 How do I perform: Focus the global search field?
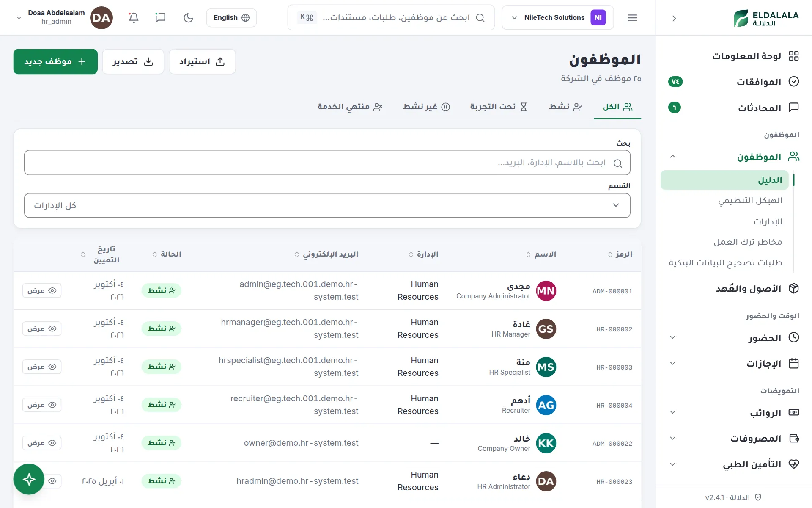[x=391, y=18]
